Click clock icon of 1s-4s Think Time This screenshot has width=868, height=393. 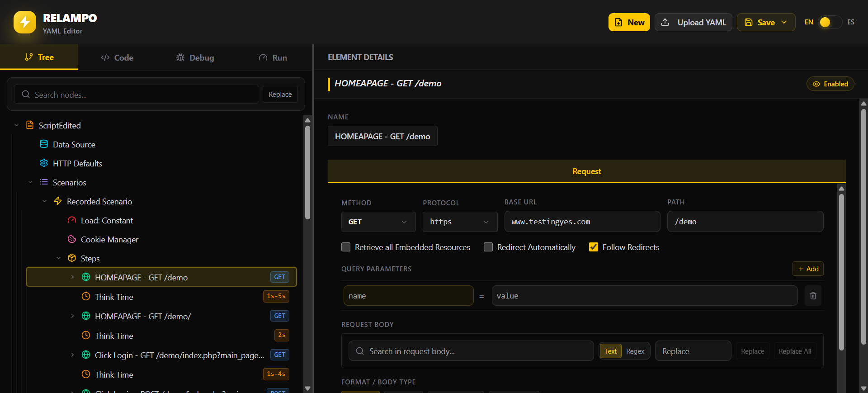[86, 374]
